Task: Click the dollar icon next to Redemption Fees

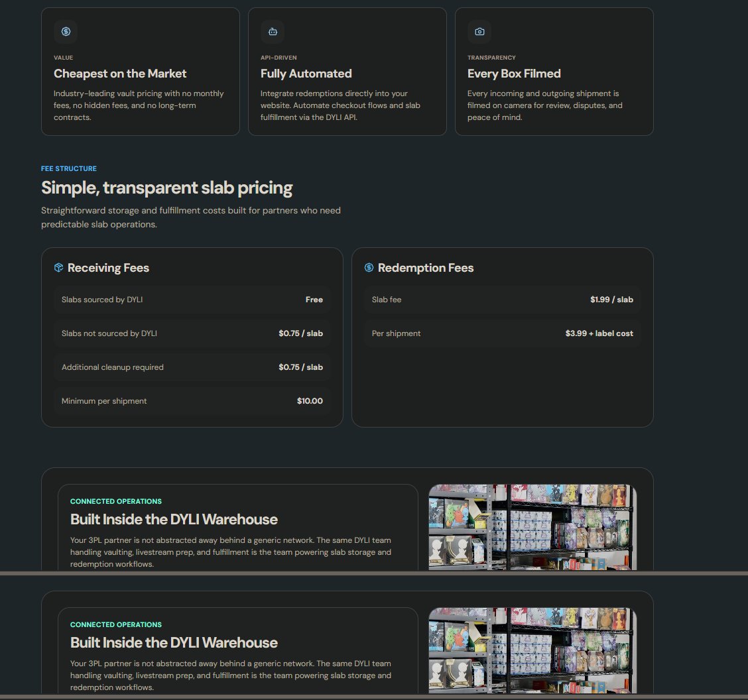Action: (369, 268)
